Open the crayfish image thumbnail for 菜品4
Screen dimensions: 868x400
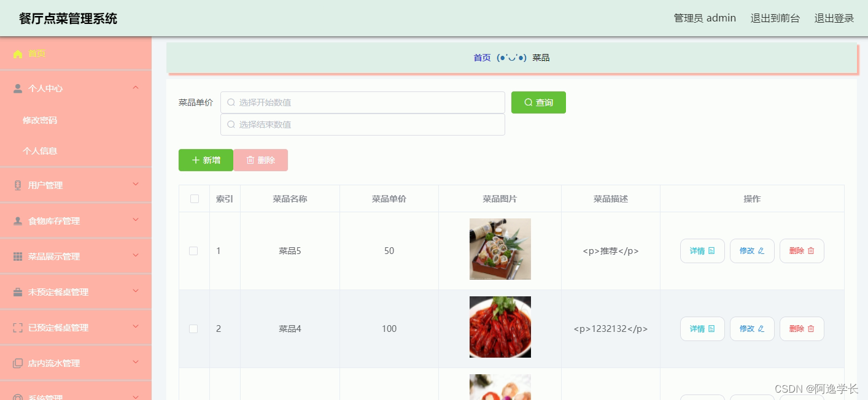point(500,327)
